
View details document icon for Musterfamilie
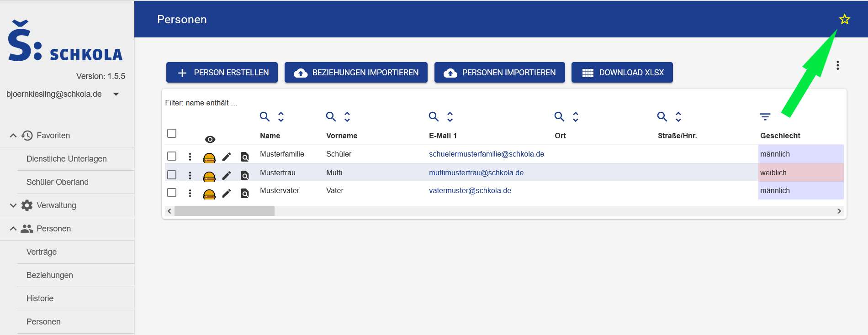tap(245, 157)
